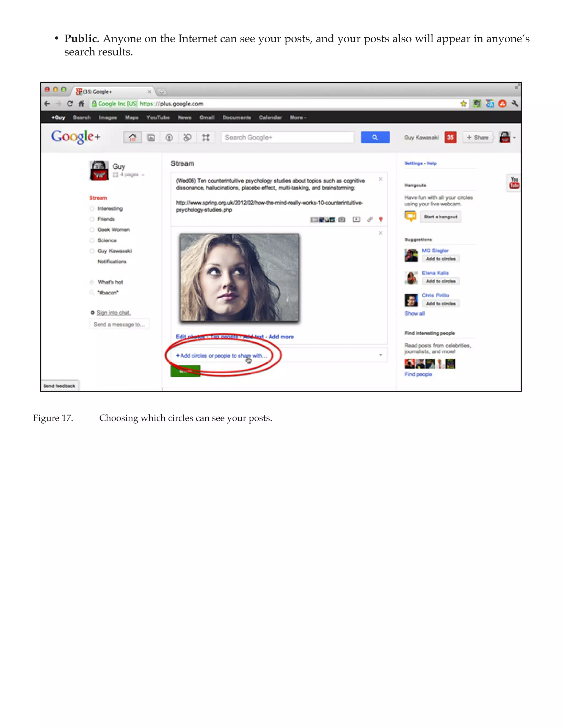The image size is (563, 728).
Task: Click the chat gear icon beside Sign into chat
Action: pos(93,312)
